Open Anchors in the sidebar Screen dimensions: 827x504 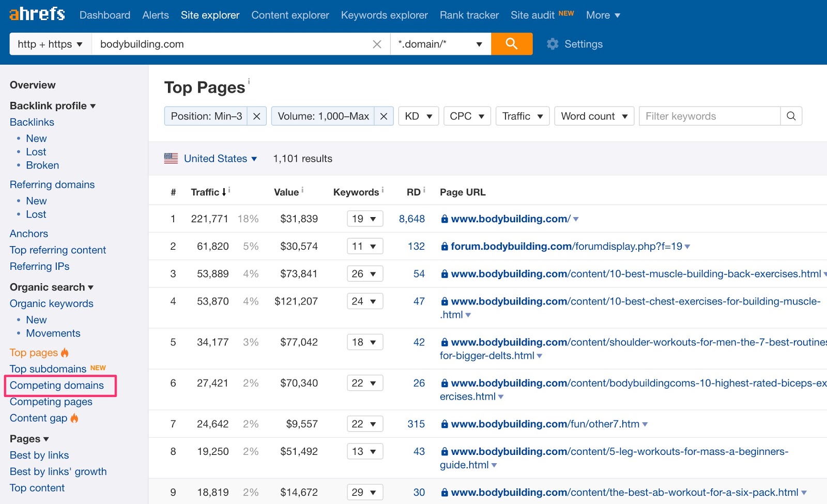tap(29, 234)
